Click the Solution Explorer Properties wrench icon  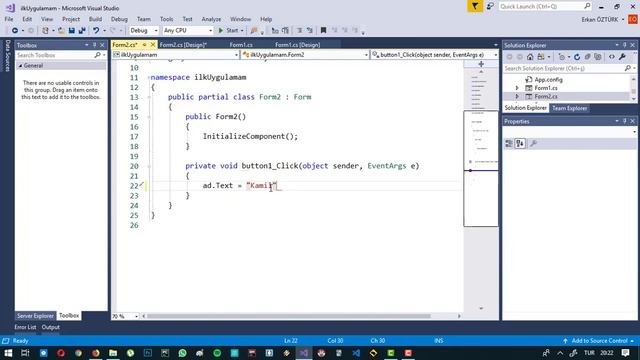click(x=622, y=57)
